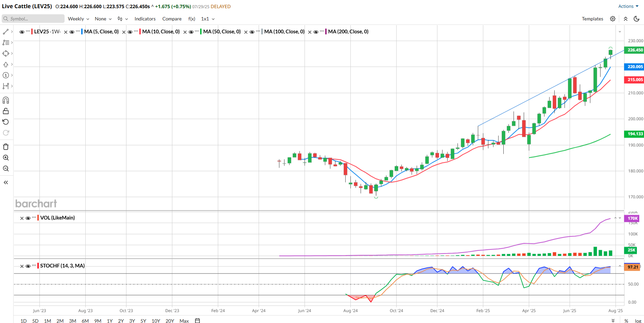Image resolution: width=644 pixels, height=323 pixels.
Task: Open the Weekly interval dropdown
Action: click(x=79, y=19)
